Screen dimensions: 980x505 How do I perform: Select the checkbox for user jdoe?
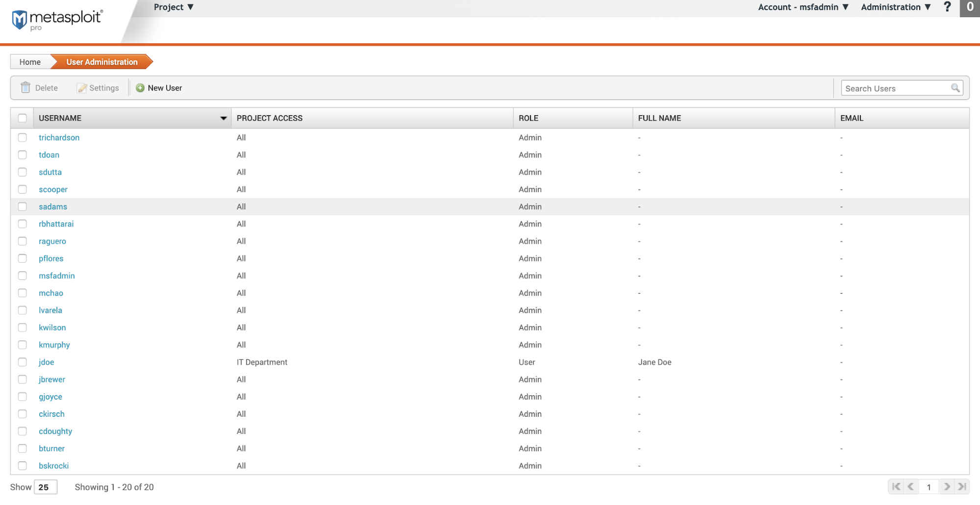coord(23,362)
